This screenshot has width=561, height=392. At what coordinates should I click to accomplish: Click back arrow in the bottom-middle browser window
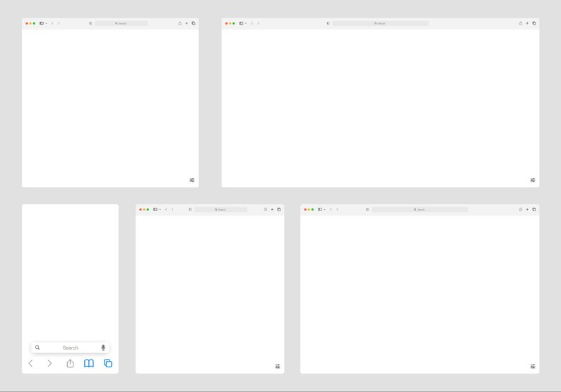166,210
